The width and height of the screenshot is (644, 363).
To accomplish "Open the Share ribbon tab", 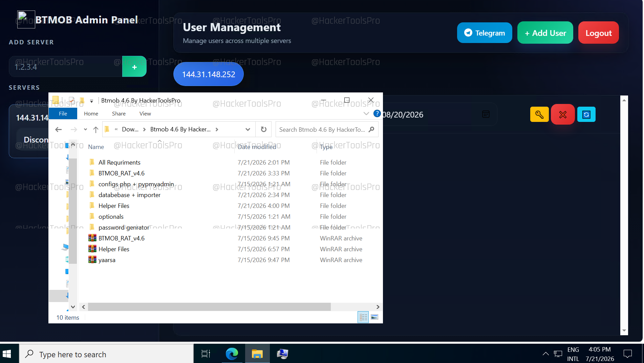I will tap(119, 113).
